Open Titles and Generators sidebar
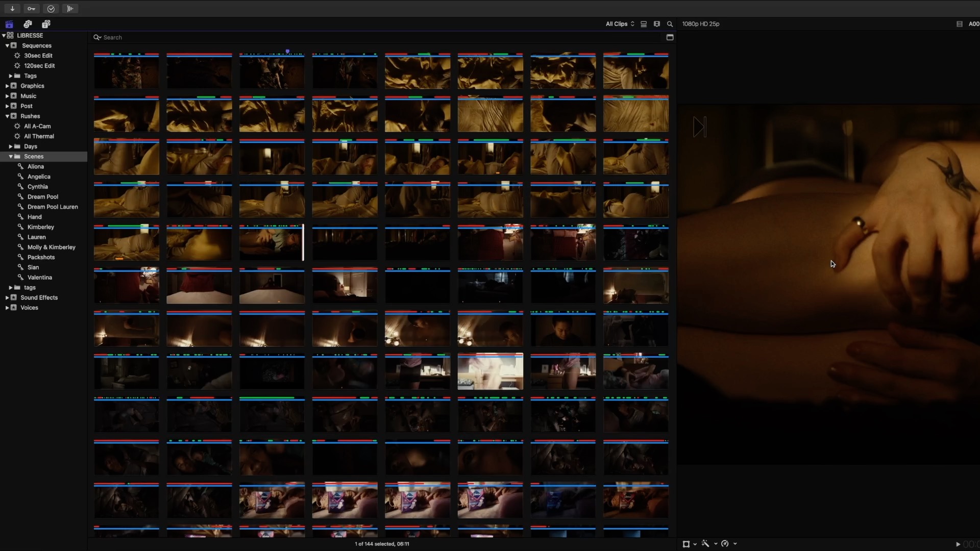Screen dimensions: 980x551 (46, 24)
